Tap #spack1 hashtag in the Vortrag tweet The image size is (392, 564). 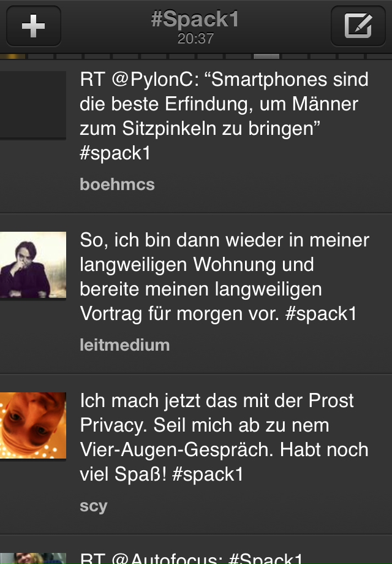click(x=321, y=313)
